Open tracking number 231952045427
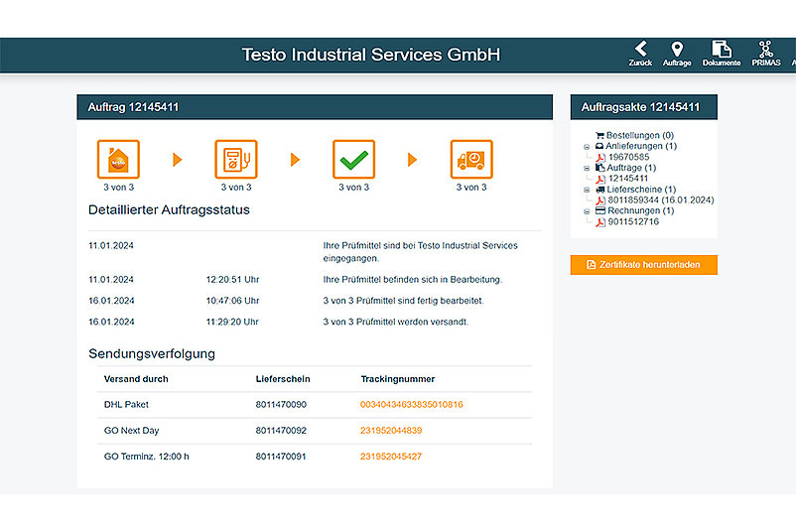 coord(391,457)
